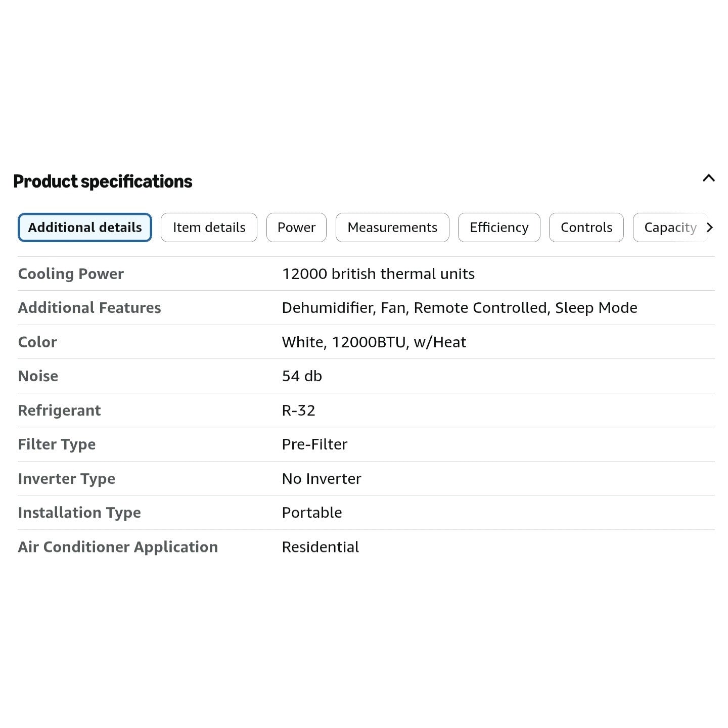This screenshot has width=728, height=728.
Task: Click the Product specifications heading
Action: (103, 181)
